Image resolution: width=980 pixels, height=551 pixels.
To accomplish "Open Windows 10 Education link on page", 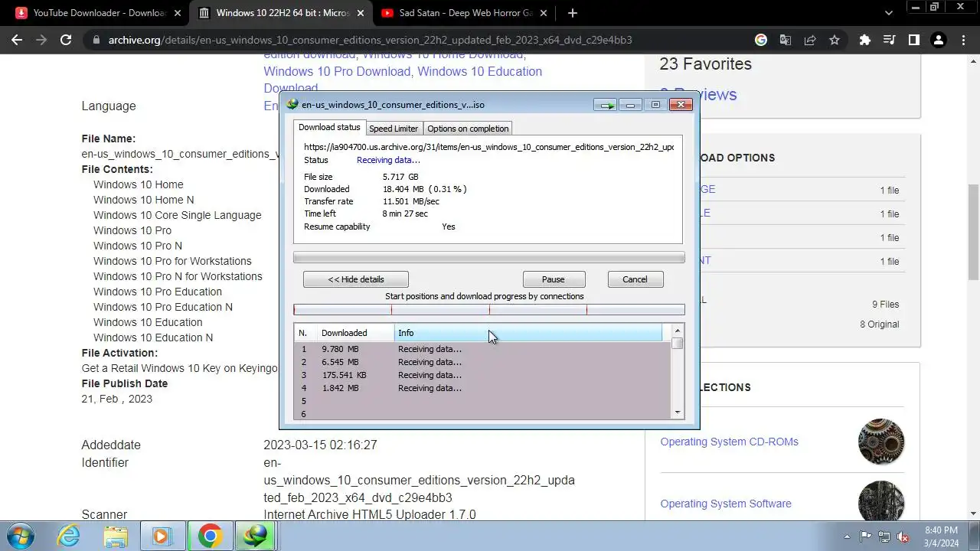I will [x=479, y=71].
